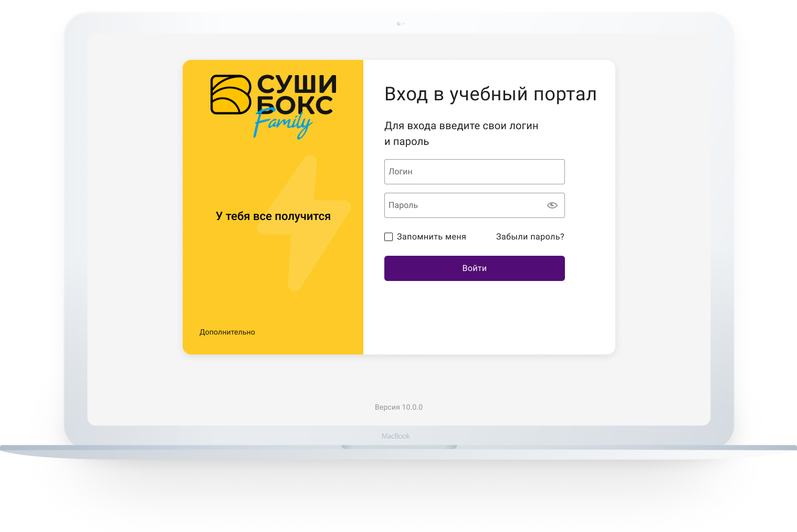This screenshot has width=797, height=532.
Task: Check the Запомнить меня checkbox
Action: 389,237
